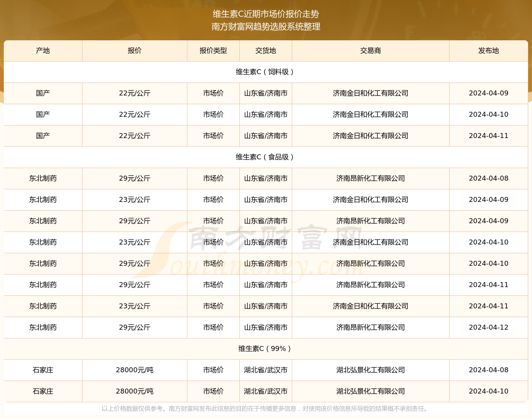This screenshot has width=532, height=419.
Task: Click date 2024-04-09 in the 22元/公斤 row
Action: coord(489,93)
